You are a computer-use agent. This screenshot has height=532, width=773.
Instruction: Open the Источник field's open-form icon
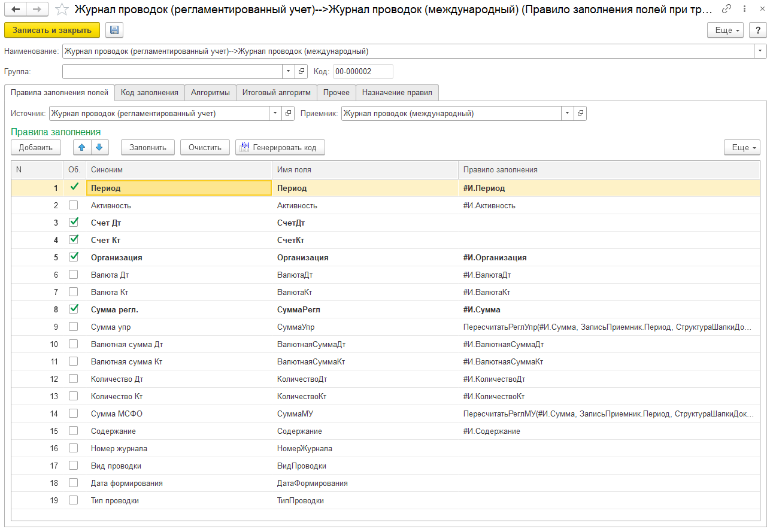coord(288,113)
